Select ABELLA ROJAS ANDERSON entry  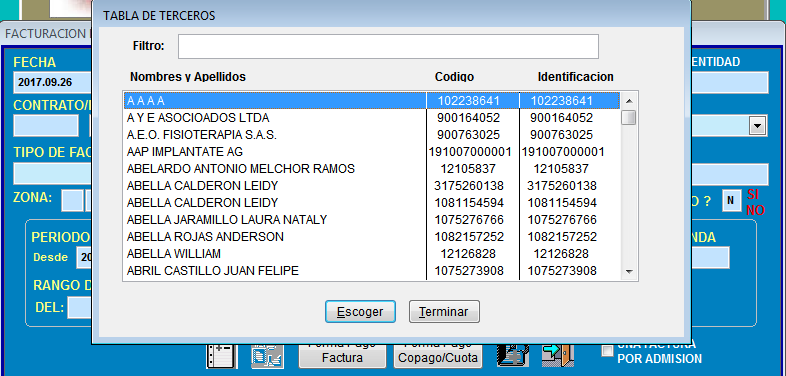[372, 237]
